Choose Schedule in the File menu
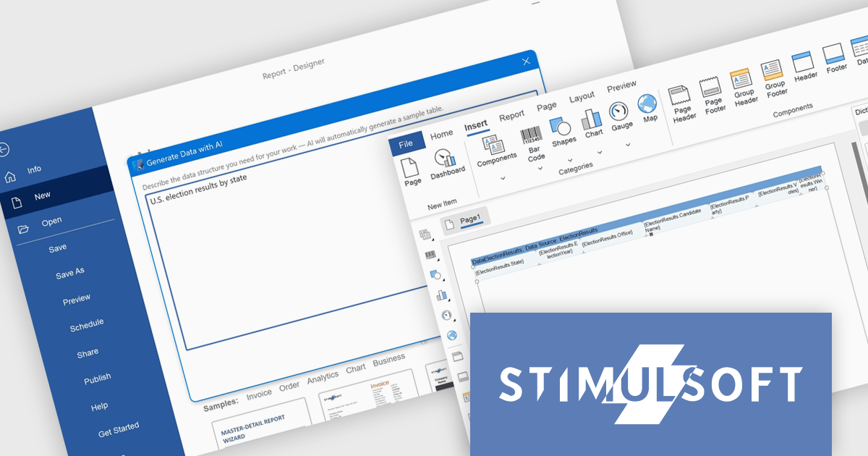This screenshot has width=868, height=456. (x=86, y=325)
